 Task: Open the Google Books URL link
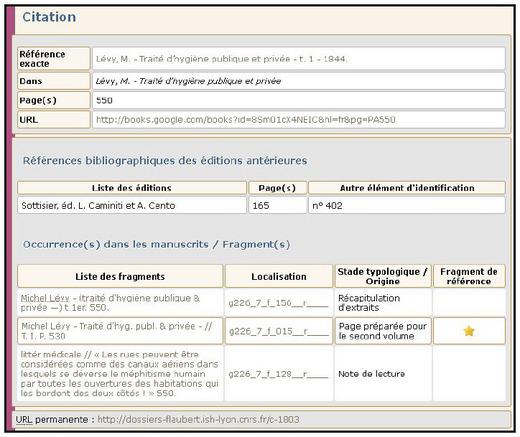tap(246, 120)
